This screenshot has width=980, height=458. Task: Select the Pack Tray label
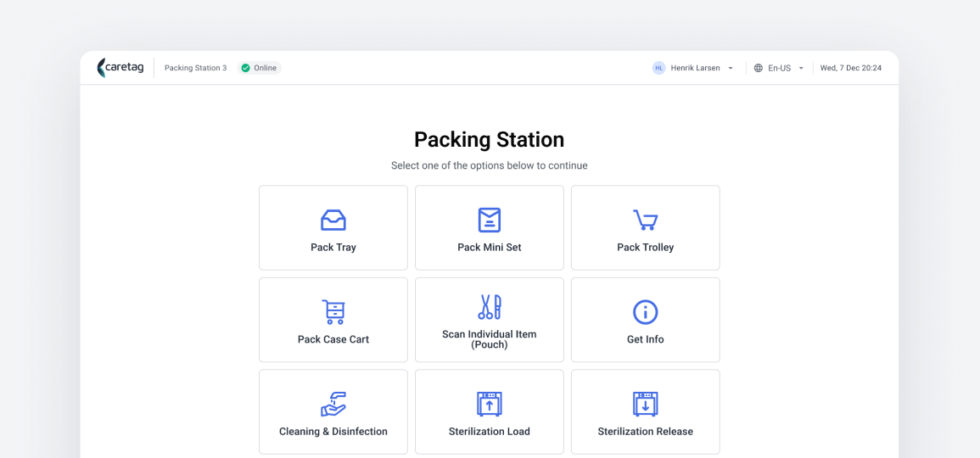[x=333, y=248]
